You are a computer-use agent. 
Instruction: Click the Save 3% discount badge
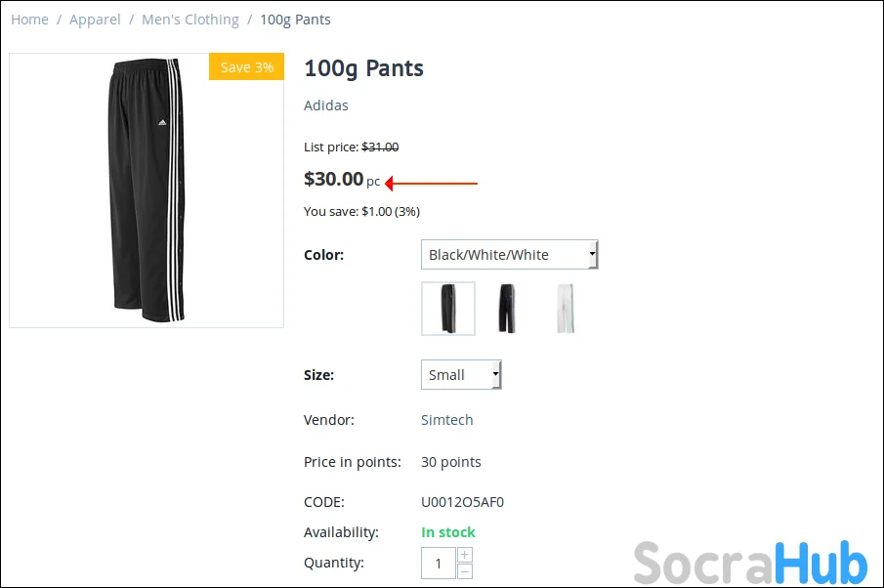(247, 67)
